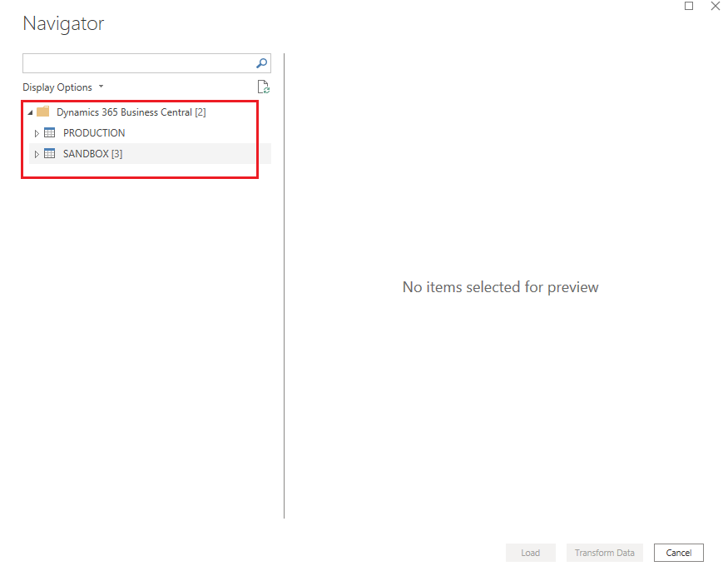The width and height of the screenshot is (728, 576).
Task: Select the PRODUCTION tree item
Action: (x=94, y=133)
